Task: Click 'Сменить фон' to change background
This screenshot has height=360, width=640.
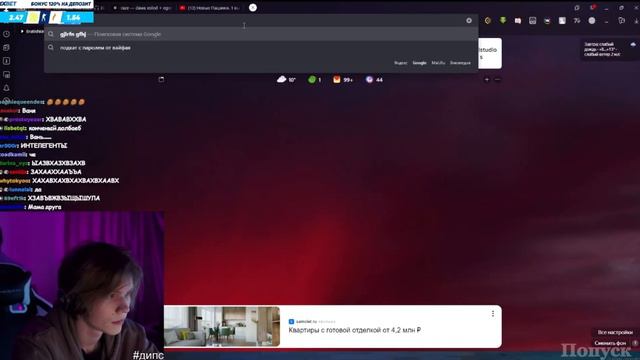Action: click(610, 343)
